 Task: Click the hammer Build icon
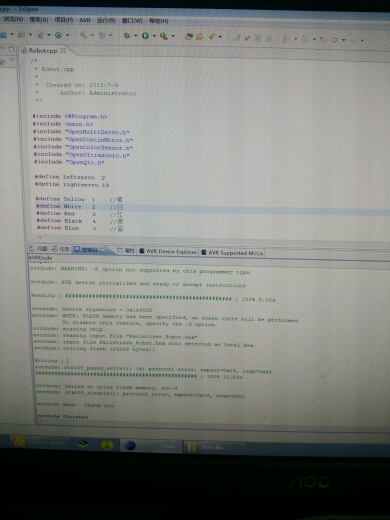click(x=83, y=35)
